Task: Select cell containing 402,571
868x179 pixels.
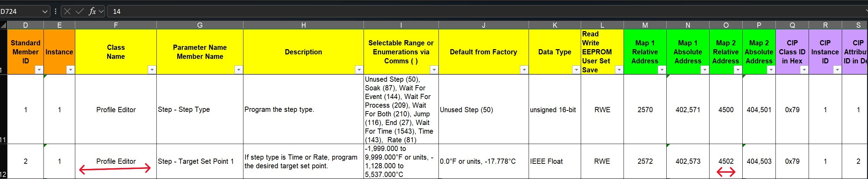Action: (x=688, y=109)
